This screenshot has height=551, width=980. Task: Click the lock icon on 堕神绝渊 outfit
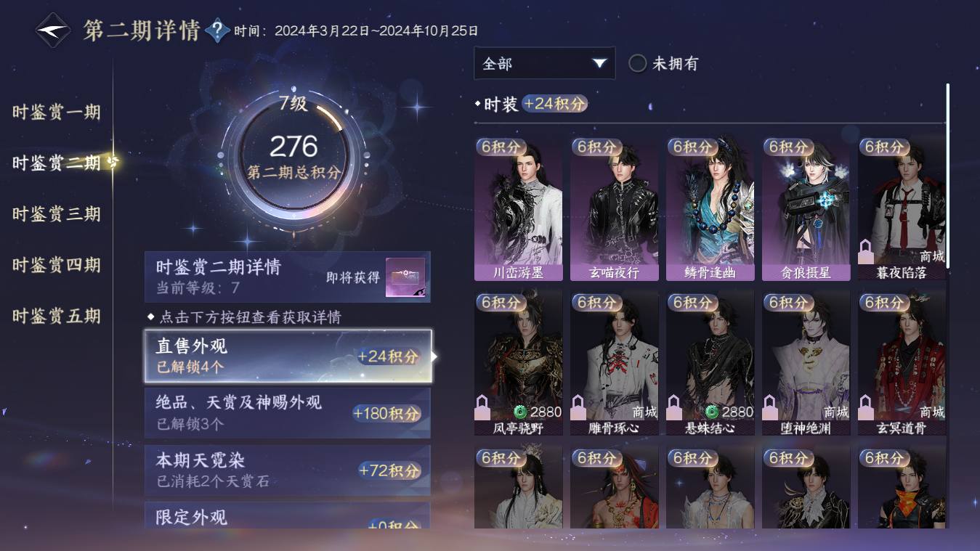pyautogui.click(x=770, y=407)
